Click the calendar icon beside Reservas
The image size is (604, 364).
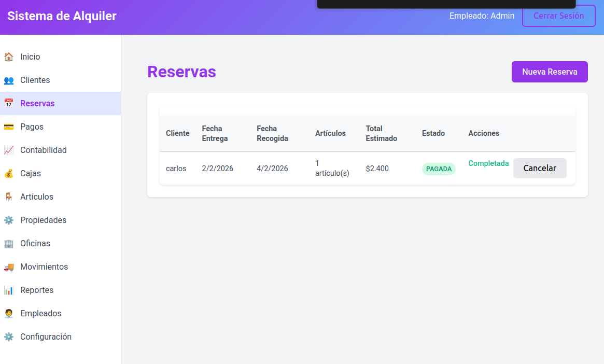click(x=9, y=103)
